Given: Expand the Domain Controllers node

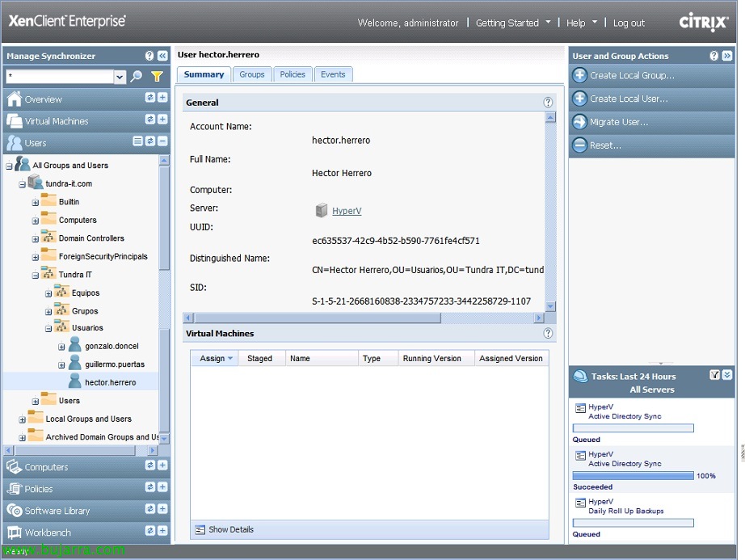Looking at the screenshot, I should tap(36, 239).
